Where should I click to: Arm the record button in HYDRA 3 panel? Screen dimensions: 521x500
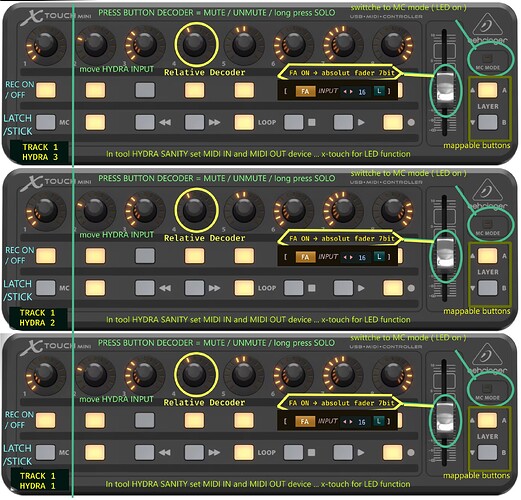tap(393, 122)
